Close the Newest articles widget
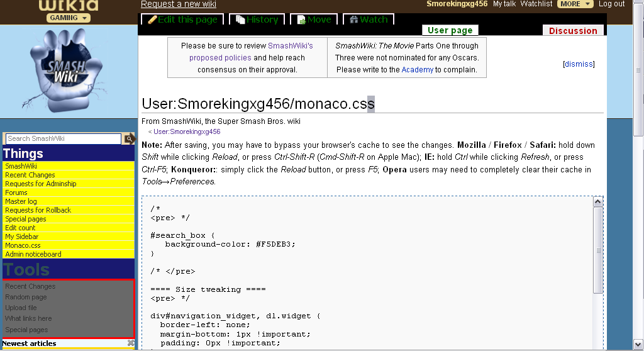Viewport: 644px width, 351px height. click(131, 343)
